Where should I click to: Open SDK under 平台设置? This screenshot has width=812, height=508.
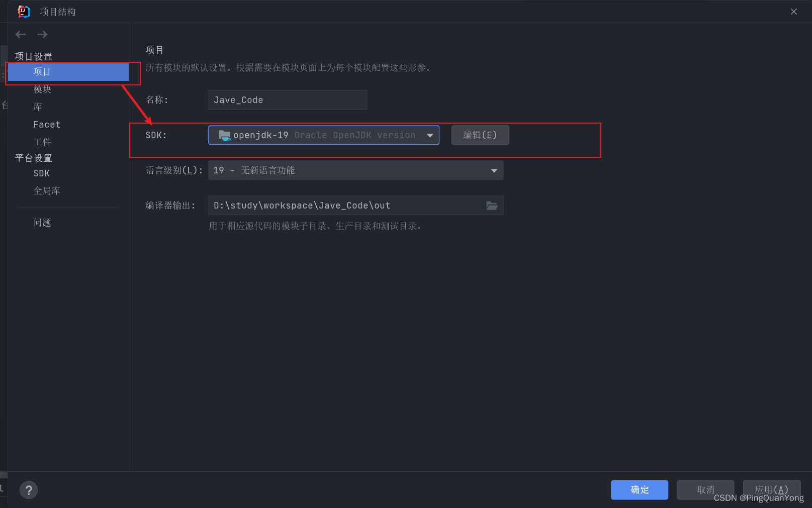[41, 173]
